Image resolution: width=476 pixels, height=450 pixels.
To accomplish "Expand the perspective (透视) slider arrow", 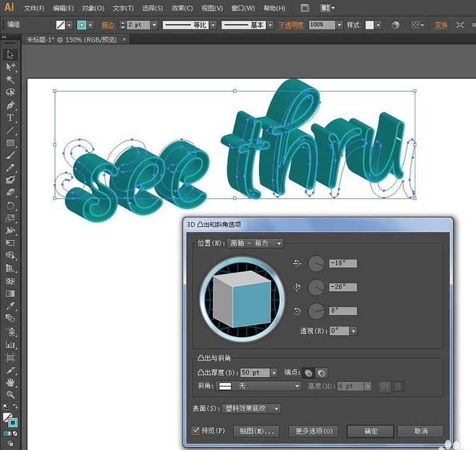I will click(353, 331).
